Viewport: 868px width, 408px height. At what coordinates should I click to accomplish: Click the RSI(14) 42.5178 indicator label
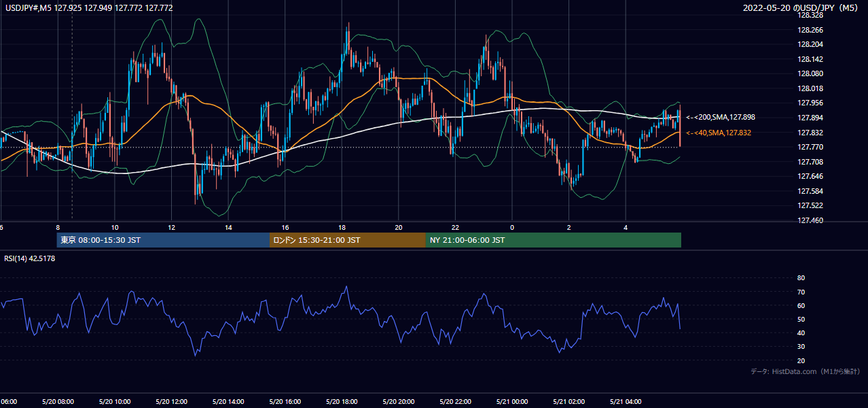pyautogui.click(x=30, y=258)
